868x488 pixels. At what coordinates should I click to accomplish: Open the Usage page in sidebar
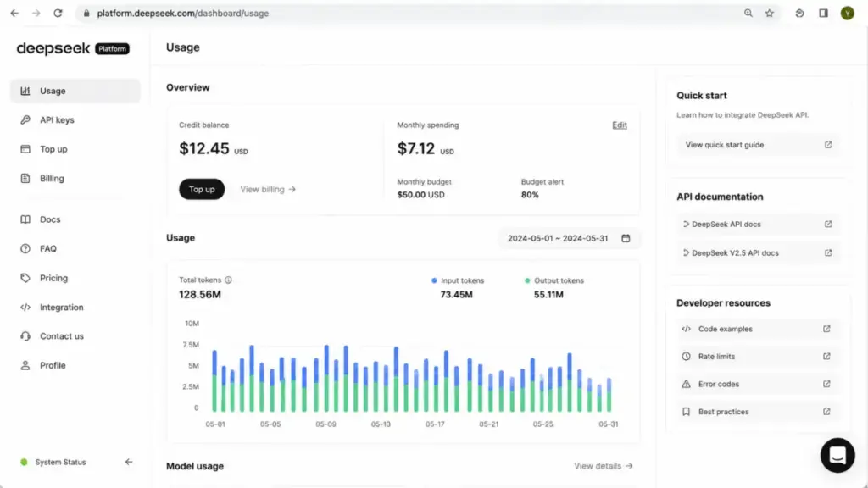coord(75,91)
